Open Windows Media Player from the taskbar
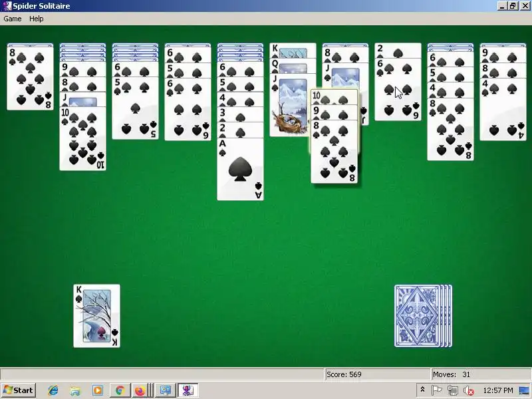532x399 pixels. click(97, 390)
